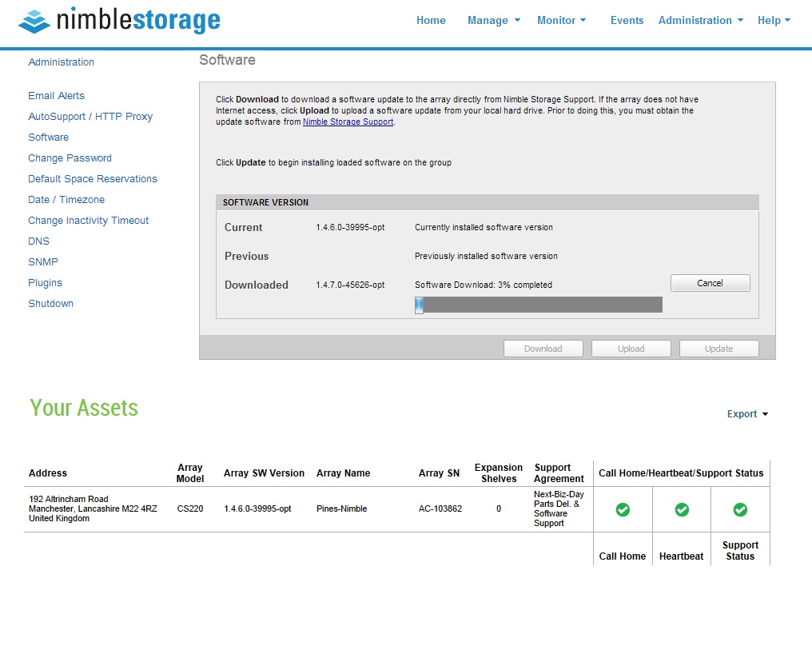The image size is (812, 658).
Task: Open Change Password page
Action: (70, 158)
